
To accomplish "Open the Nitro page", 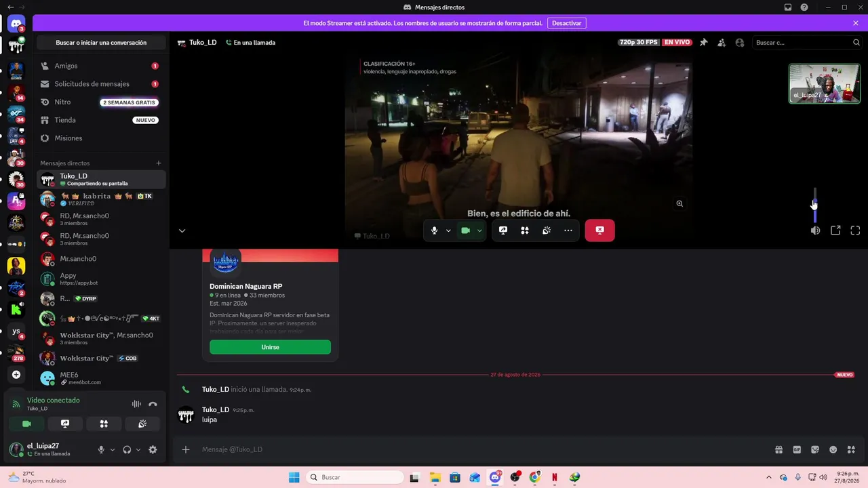I will pos(101,102).
